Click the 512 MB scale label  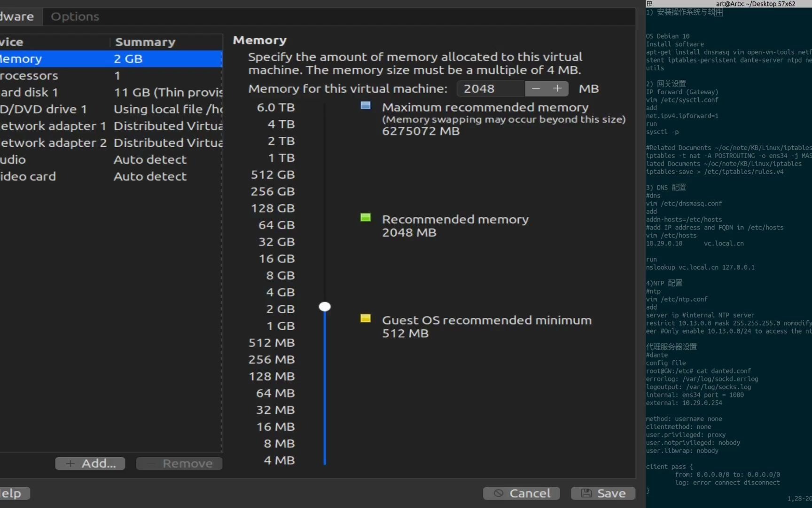272,343
